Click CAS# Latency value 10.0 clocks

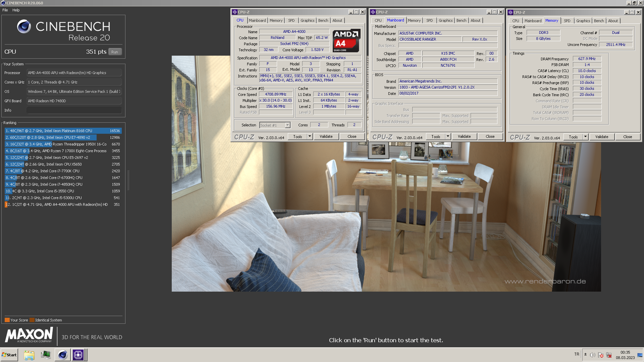point(587,71)
